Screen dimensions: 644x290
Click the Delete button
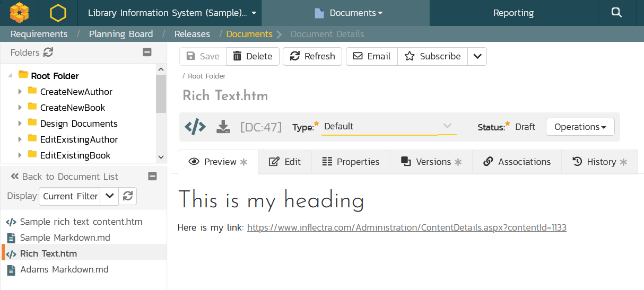253,56
